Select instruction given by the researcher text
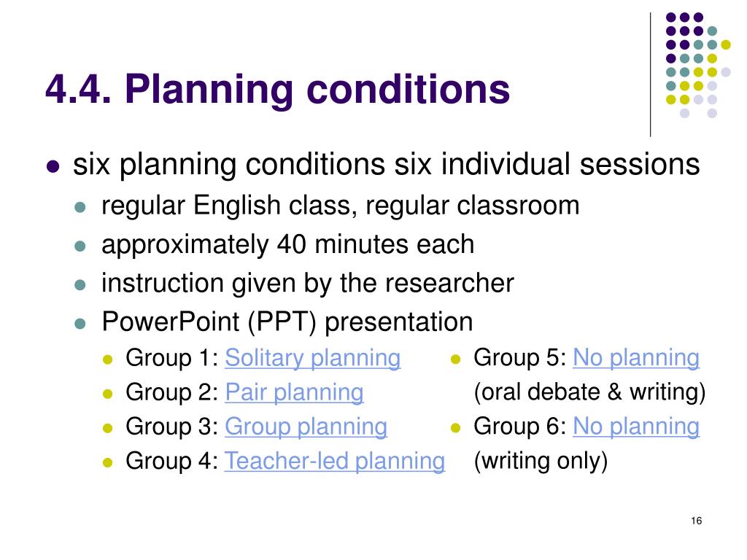The height and width of the screenshot is (560, 747). tap(308, 284)
